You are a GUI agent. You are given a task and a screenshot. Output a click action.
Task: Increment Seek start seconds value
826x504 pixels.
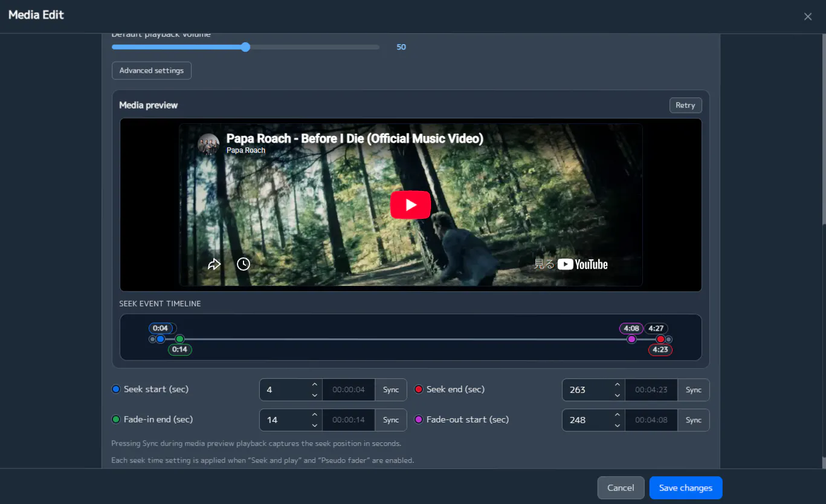click(x=314, y=384)
